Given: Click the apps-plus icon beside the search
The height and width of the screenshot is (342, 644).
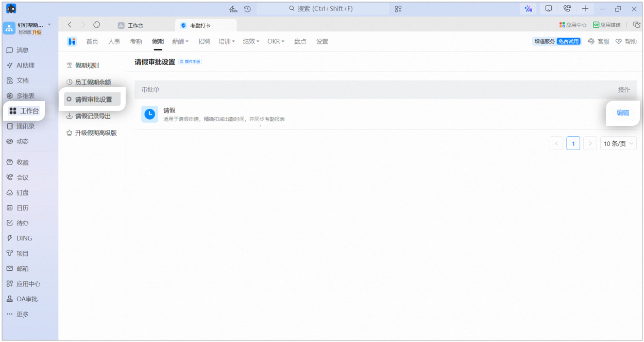Looking at the screenshot, I should [x=398, y=9].
